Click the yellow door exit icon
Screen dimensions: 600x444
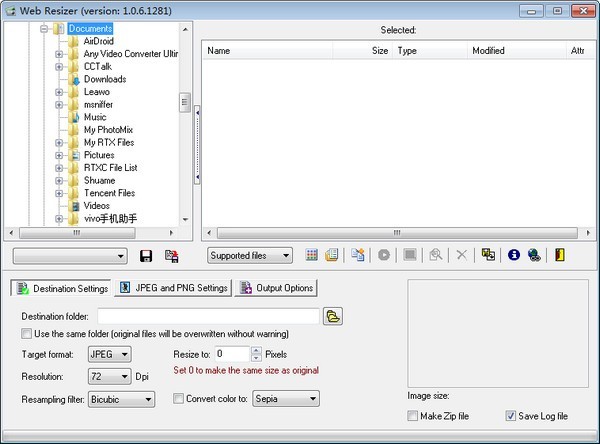coord(559,255)
